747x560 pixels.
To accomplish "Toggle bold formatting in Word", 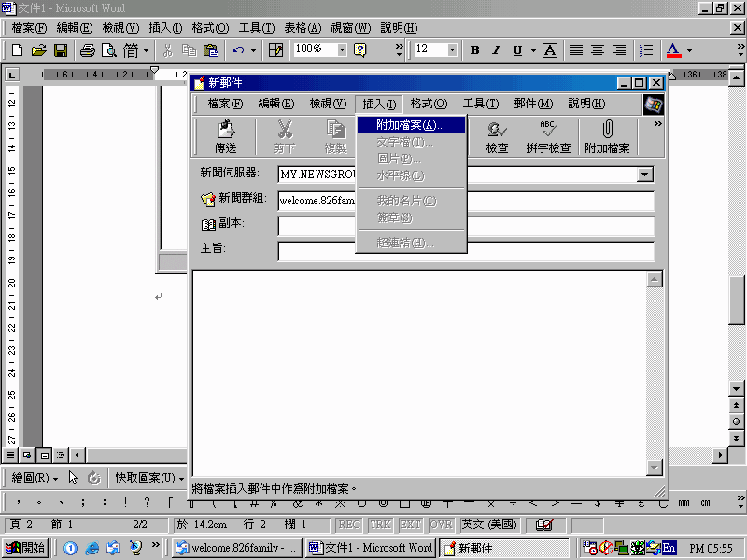I will click(474, 50).
